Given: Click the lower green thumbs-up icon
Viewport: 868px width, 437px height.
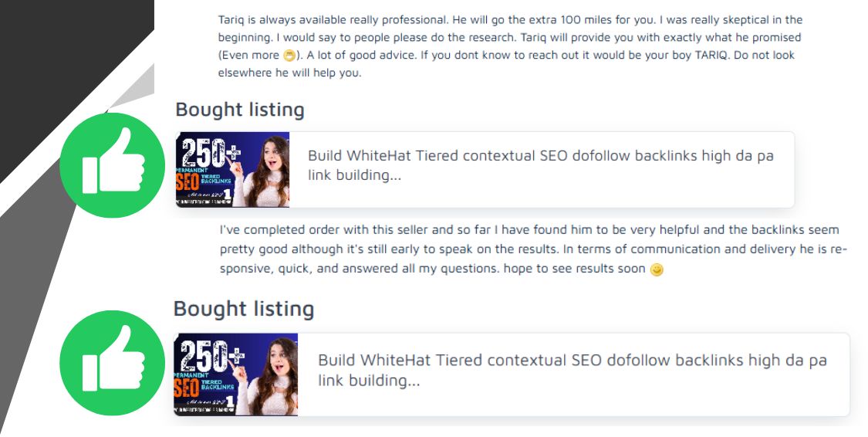Looking at the screenshot, I should (113, 363).
